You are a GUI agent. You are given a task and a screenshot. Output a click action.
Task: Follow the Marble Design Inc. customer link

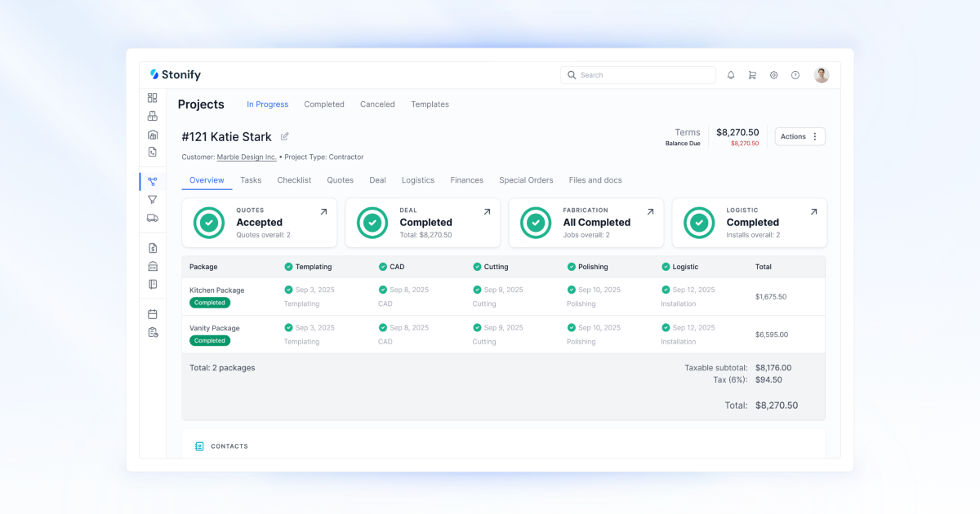point(247,157)
